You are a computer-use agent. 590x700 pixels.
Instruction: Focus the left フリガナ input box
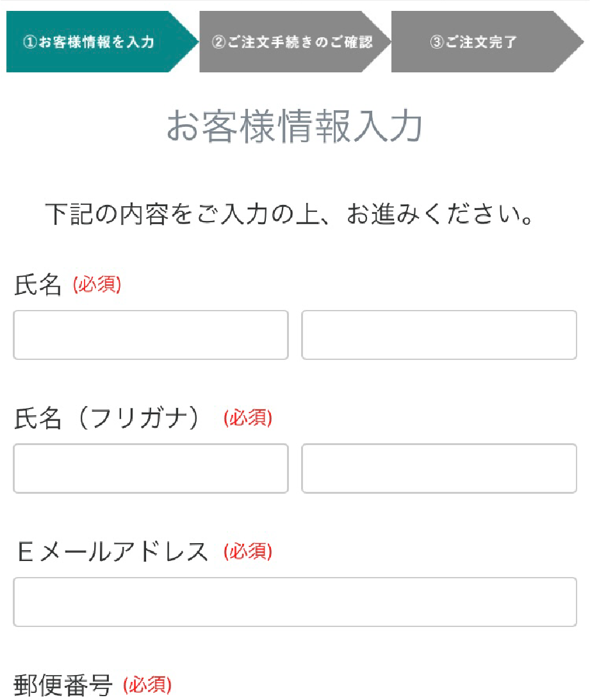pos(151,468)
